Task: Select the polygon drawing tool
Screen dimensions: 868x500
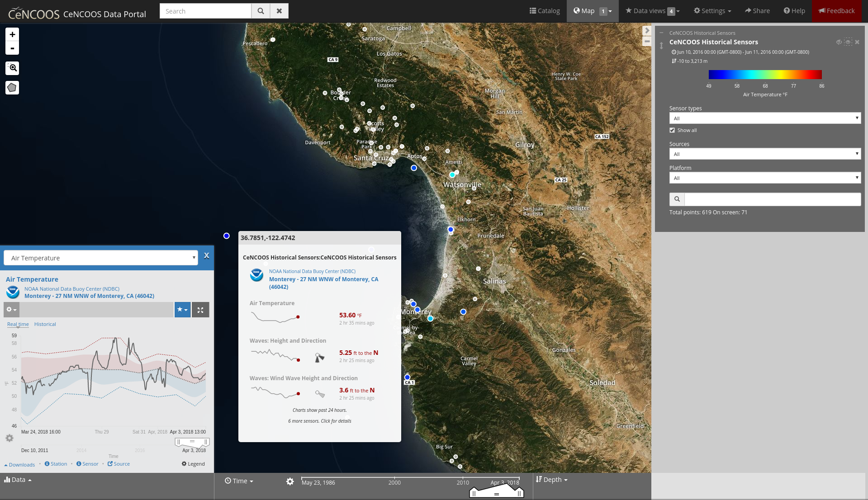Action: tap(12, 88)
